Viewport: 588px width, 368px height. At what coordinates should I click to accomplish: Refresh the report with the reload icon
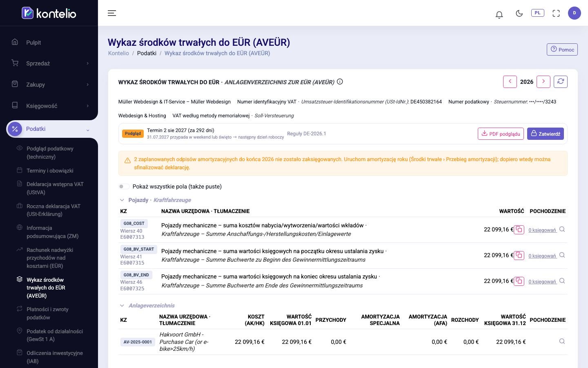tap(561, 82)
